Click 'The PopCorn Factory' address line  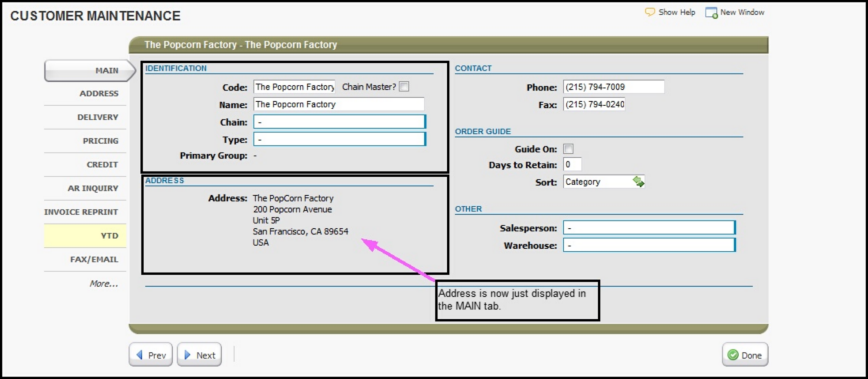293,198
